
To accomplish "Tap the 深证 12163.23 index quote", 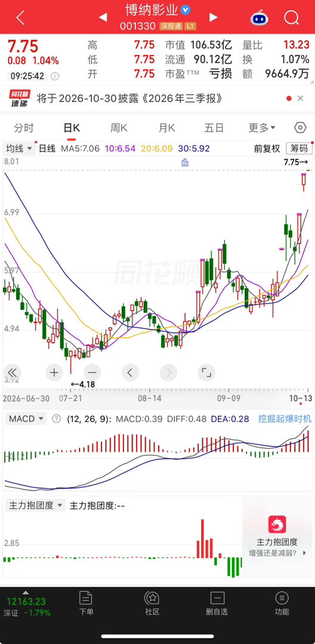I will click(x=28, y=606).
